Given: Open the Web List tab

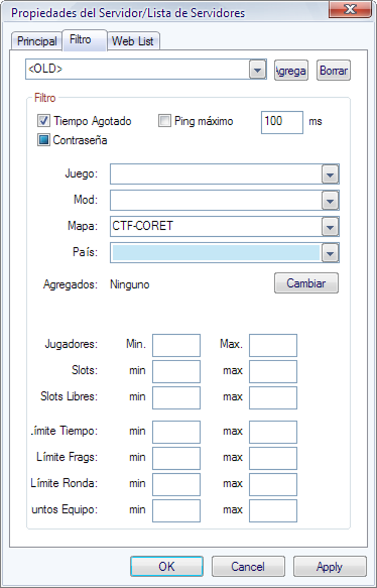Looking at the screenshot, I should click(x=133, y=41).
